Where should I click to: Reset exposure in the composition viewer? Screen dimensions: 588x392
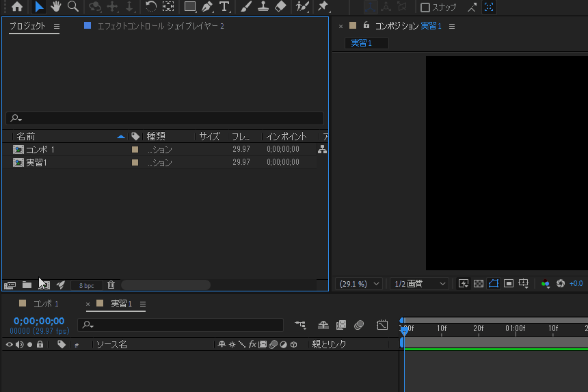pos(561,284)
